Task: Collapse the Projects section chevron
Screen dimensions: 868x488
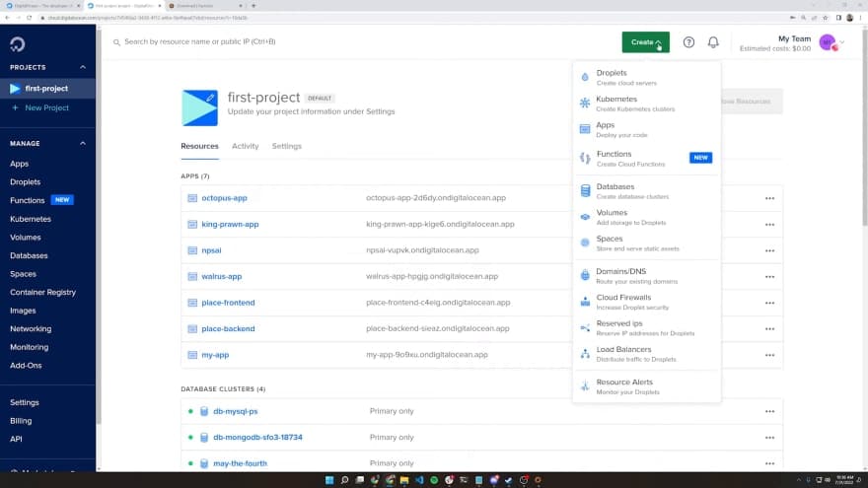Action: [83, 67]
